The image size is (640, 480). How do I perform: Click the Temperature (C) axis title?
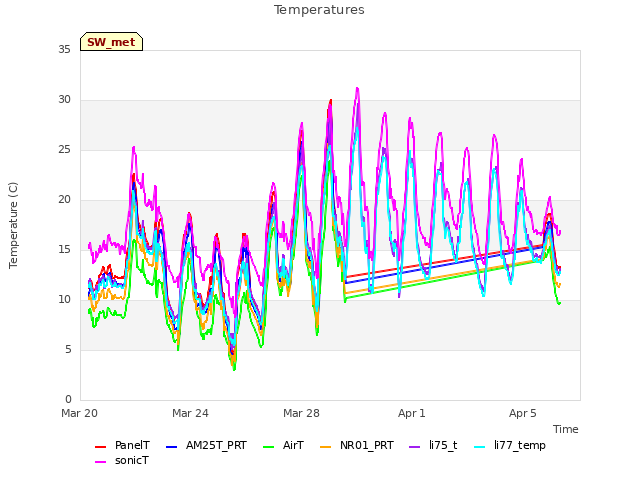click(13, 225)
